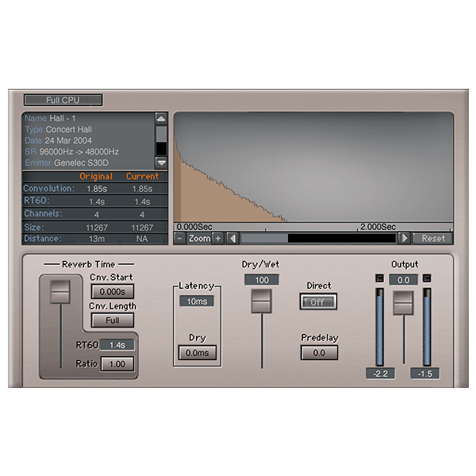Click the Zoom minus button
Viewport: 476px width, 476px height.
point(180,239)
